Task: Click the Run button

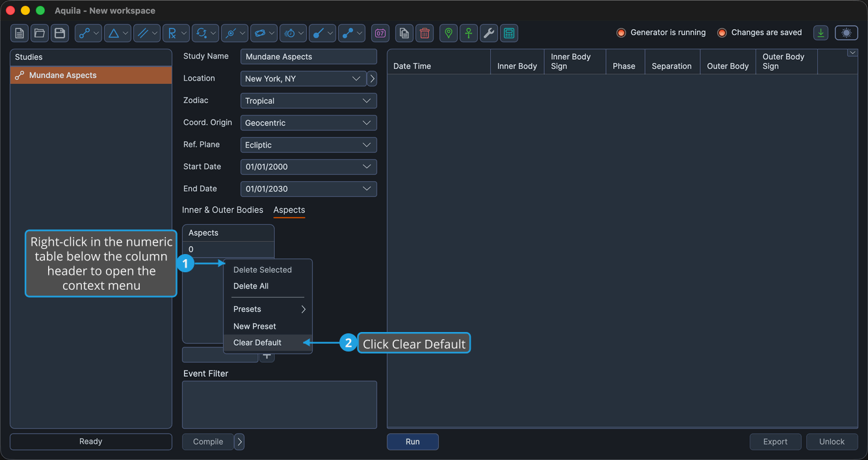Action: click(x=413, y=442)
